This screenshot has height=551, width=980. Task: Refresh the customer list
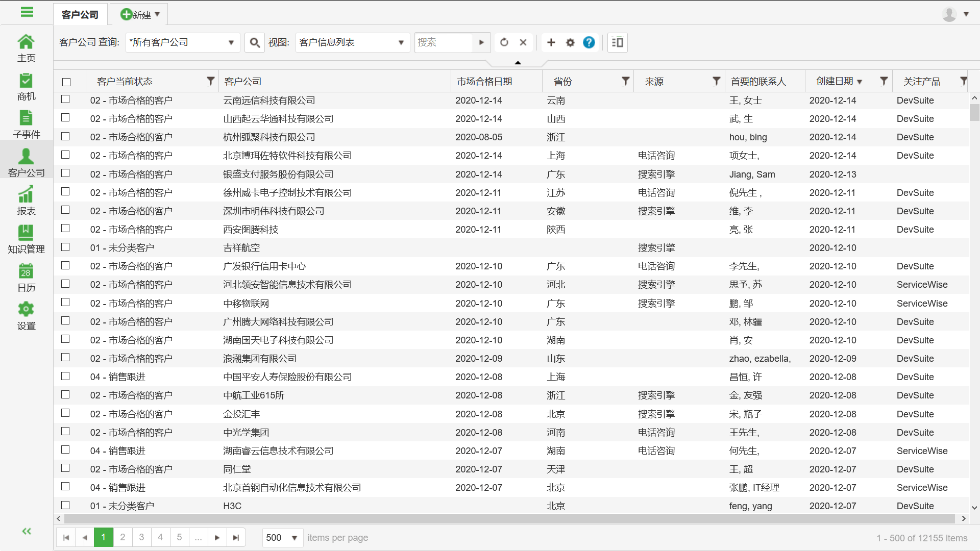504,42
